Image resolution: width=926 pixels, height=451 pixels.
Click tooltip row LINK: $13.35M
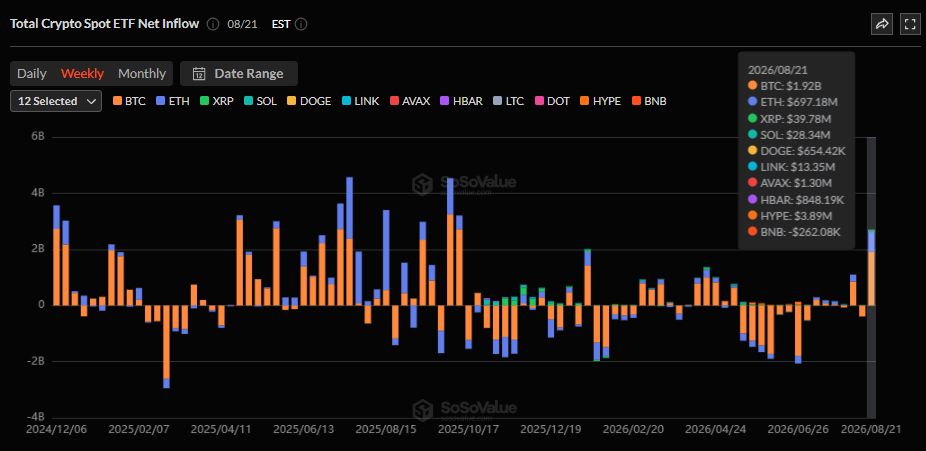coord(791,167)
